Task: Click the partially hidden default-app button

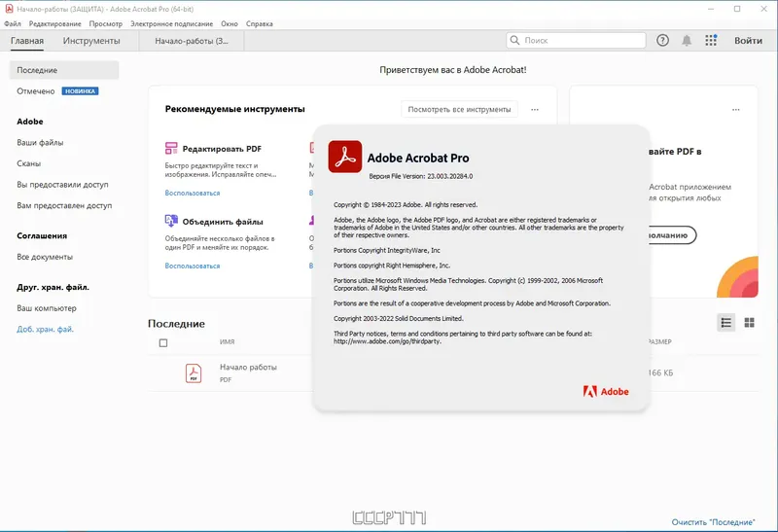Action: [672, 234]
